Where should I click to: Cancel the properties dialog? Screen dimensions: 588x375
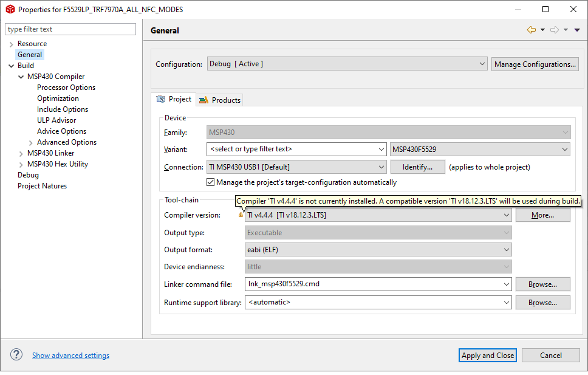(x=551, y=355)
